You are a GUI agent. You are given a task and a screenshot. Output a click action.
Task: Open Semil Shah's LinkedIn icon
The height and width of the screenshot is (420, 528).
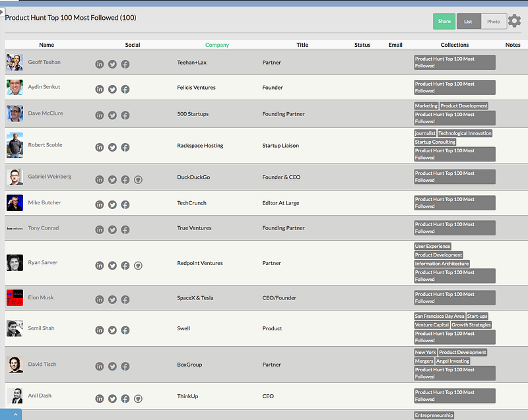point(100,330)
